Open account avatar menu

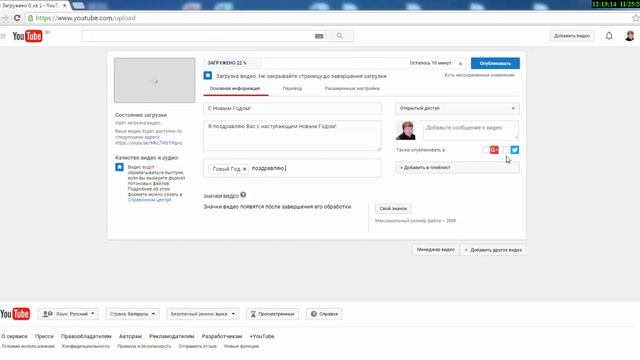(630, 36)
